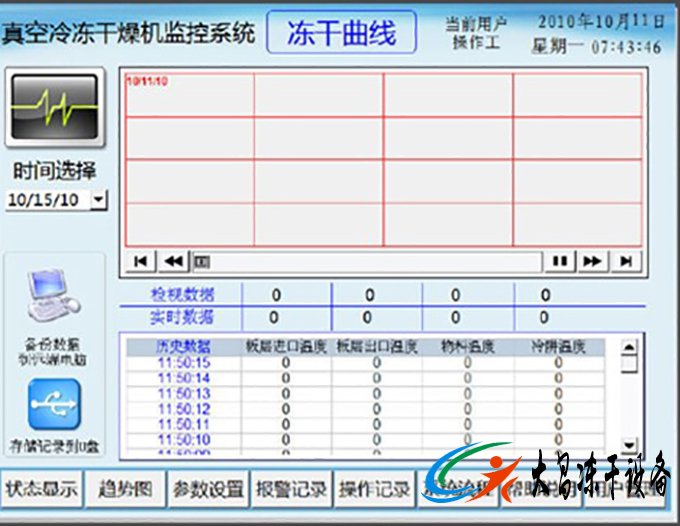This screenshot has width=680, height=526.
Task: Click the 冻干曲线 title button
Action: [342, 33]
